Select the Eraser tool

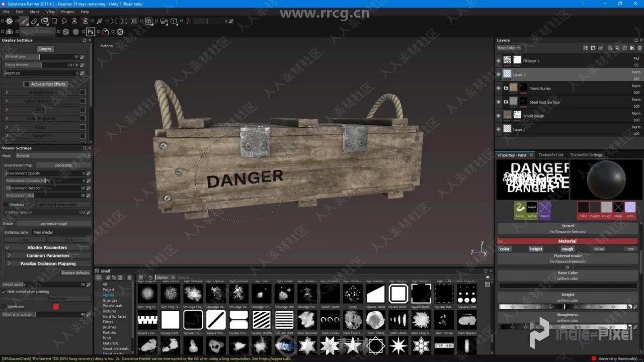click(x=34, y=21)
